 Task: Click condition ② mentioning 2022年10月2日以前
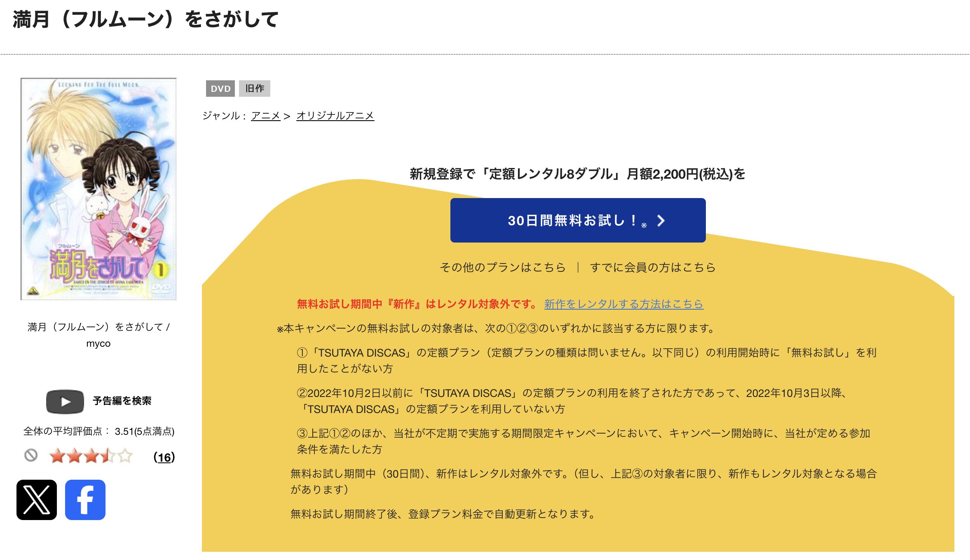[572, 401]
